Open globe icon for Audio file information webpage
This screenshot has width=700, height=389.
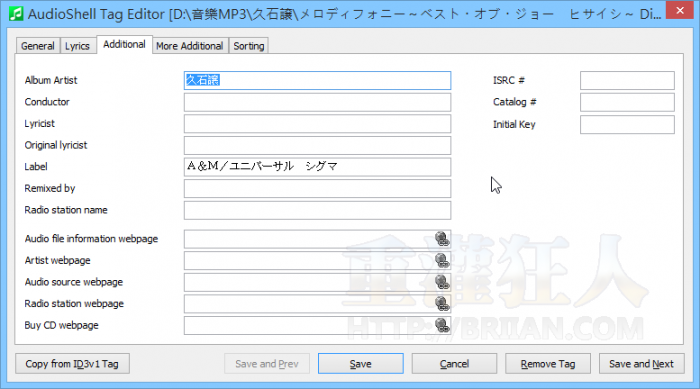pos(442,239)
